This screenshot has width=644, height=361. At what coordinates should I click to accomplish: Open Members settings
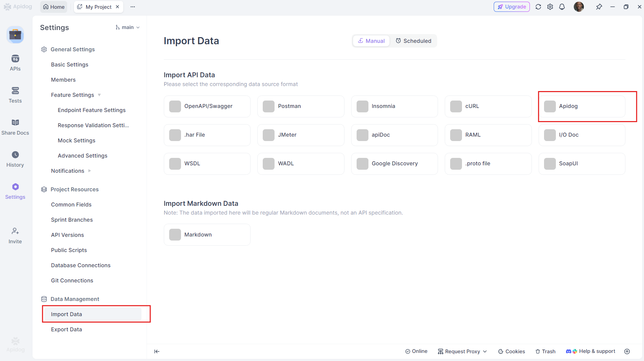[x=63, y=80]
